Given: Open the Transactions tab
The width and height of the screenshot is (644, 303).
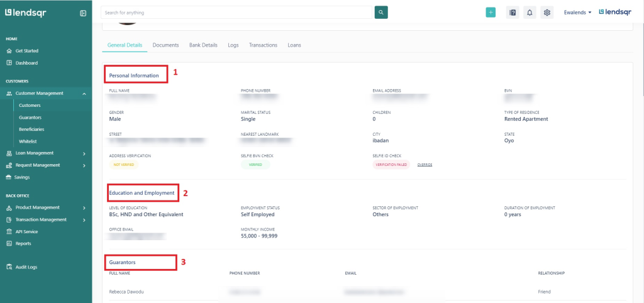Looking at the screenshot, I should (263, 45).
